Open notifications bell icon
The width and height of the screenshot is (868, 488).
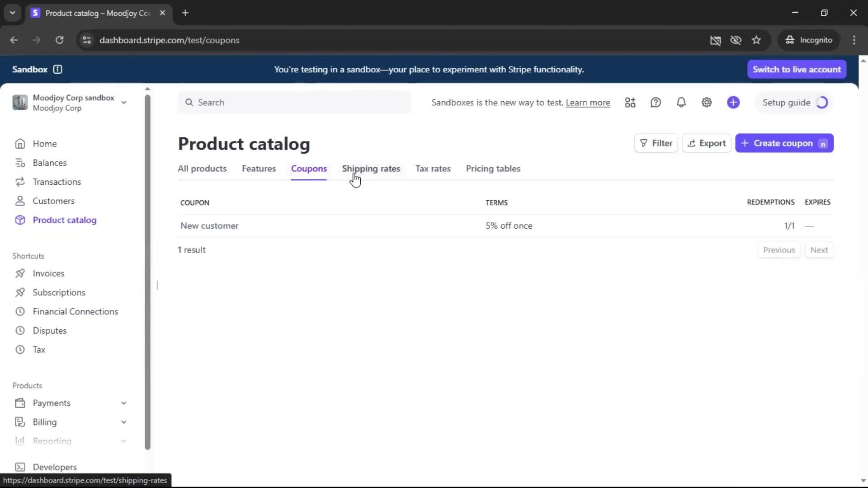pos(681,103)
